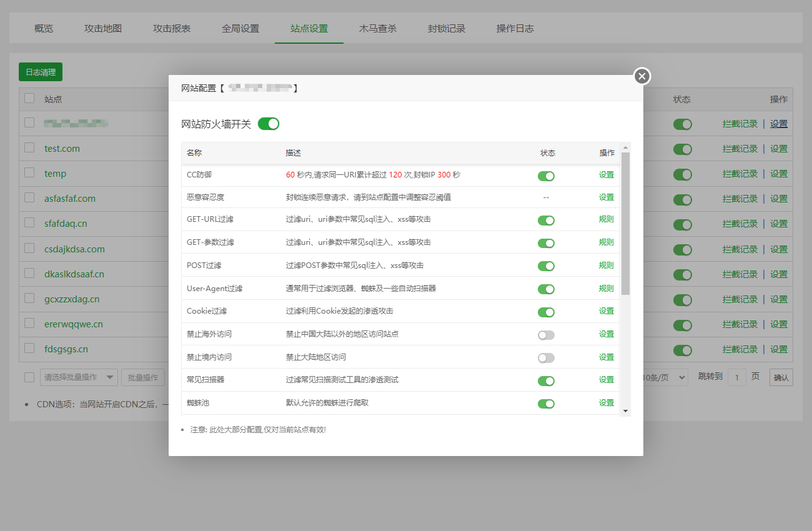The width and height of the screenshot is (812, 531).
Task: Tick the select-all checkbox in table header
Action: tap(29, 98)
